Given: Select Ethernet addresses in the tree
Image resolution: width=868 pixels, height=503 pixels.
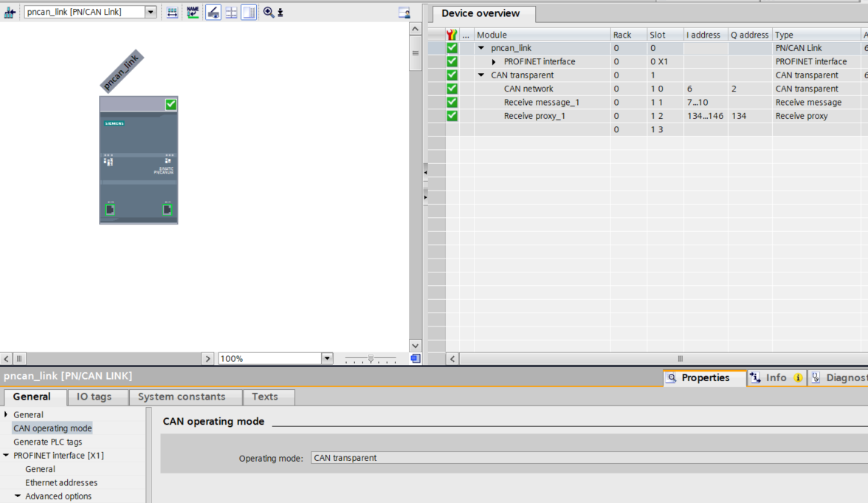Looking at the screenshot, I should coord(61,482).
